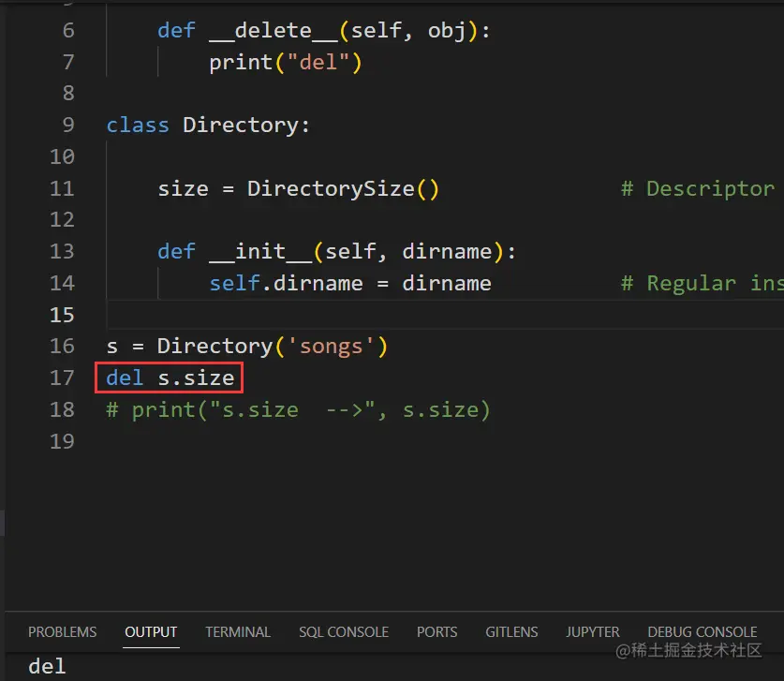Image resolution: width=784 pixels, height=681 pixels.
Task: Click the '# Regular ins' comment
Action: tap(702, 284)
